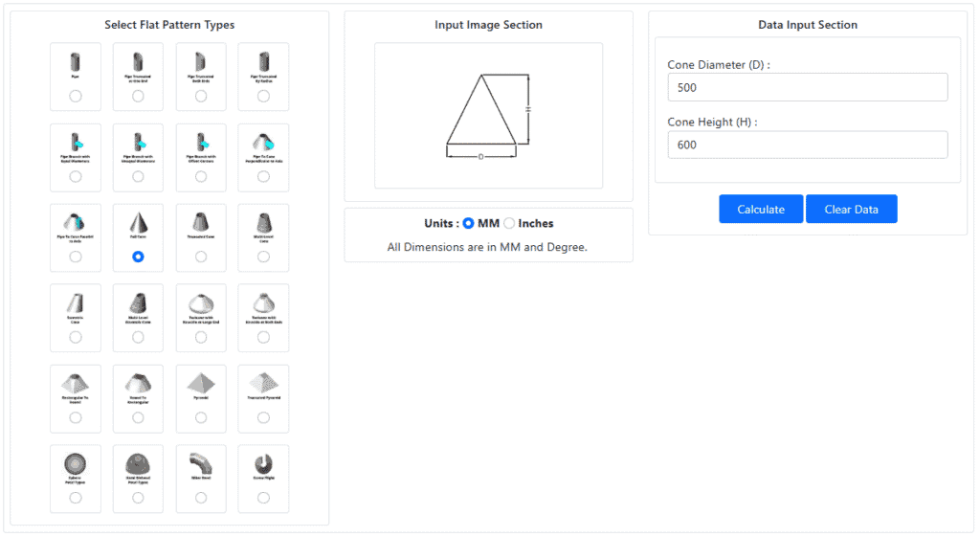Select the Truncated Pyramid radio button

(264, 417)
